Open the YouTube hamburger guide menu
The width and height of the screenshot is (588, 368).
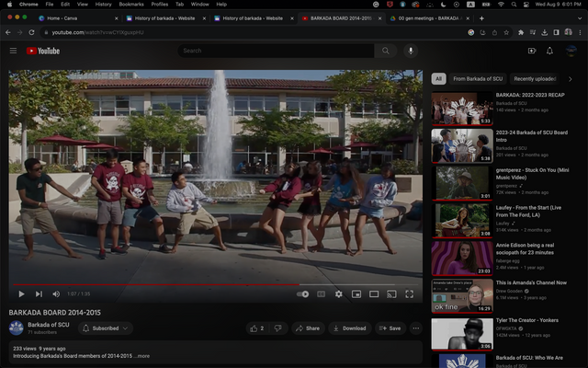click(13, 52)
